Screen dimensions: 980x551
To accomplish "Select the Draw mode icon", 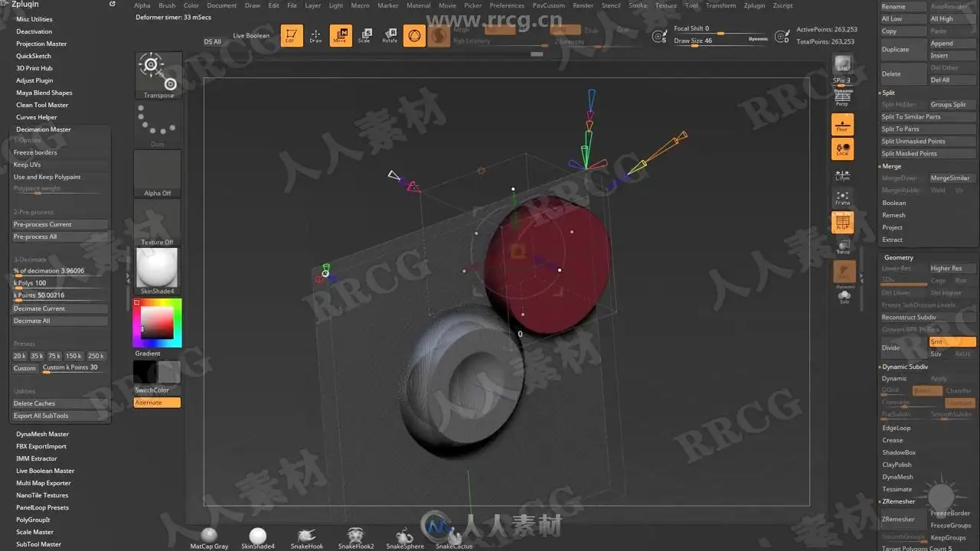I will pos(316,35).
